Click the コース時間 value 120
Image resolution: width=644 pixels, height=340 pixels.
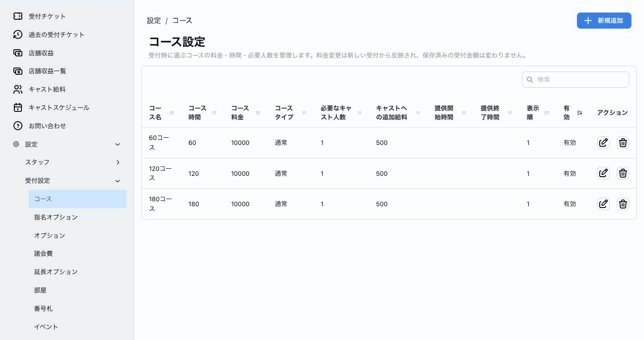click(194, 174)
